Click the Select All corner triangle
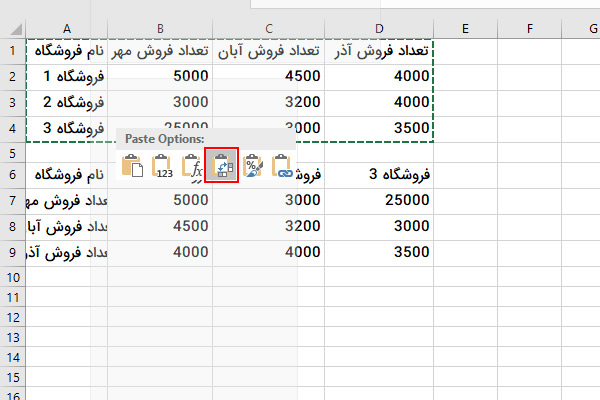600x400 pixels. coord(15,29)
